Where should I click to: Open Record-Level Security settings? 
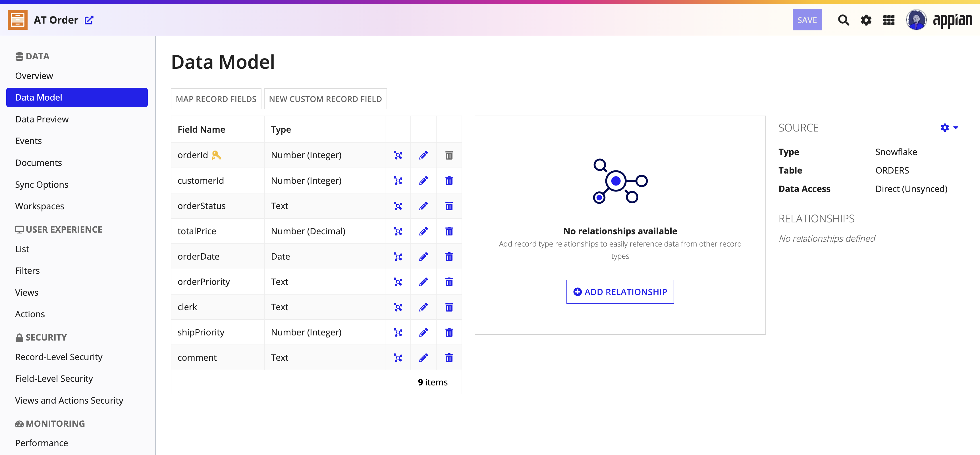click(59, 357)
